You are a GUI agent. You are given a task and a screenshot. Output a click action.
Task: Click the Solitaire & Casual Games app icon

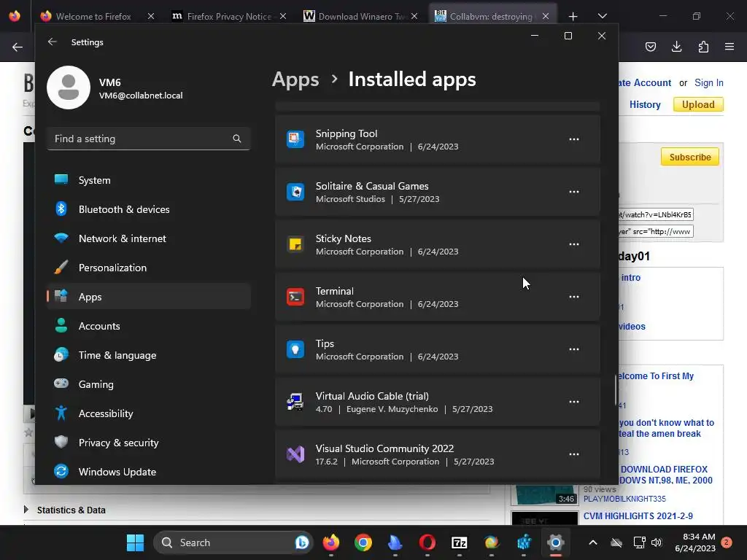click(295, 192)
